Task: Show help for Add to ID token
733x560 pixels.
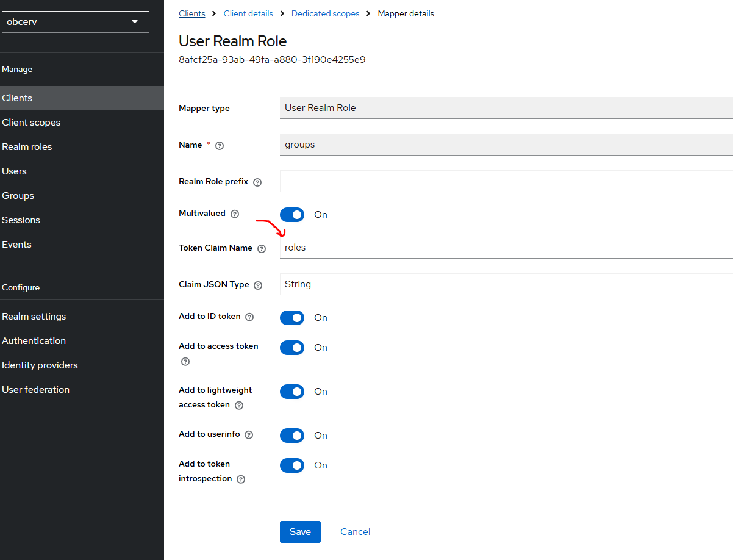Action: tap(249, 317)
